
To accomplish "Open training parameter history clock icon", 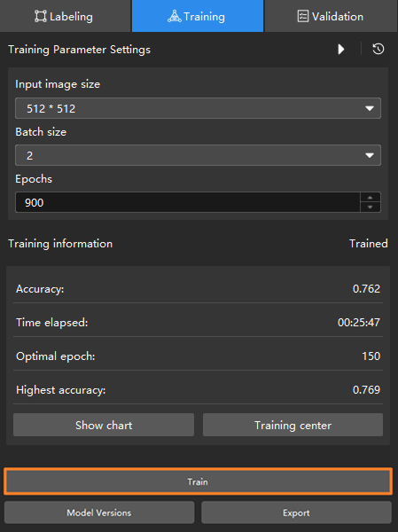I will click(378, 49).
